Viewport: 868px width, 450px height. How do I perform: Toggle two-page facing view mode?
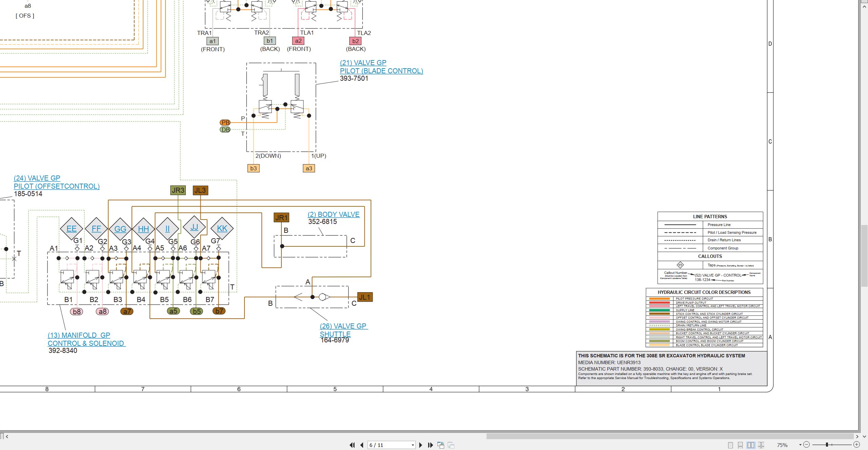click(751, 445)
